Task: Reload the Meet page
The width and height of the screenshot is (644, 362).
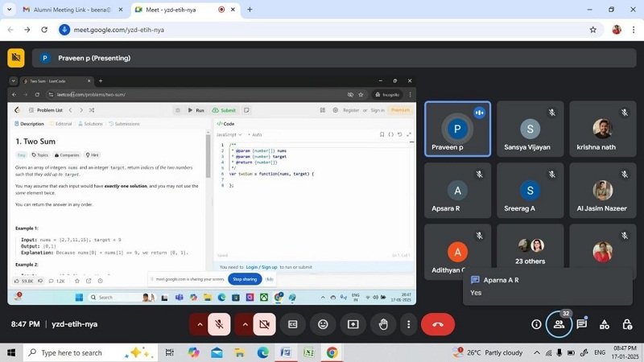Action: (44, 30)
